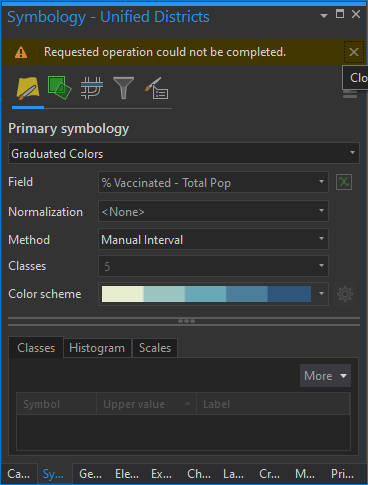The width and height of the screenshot is (368, 485).
Task: Open the Field expression builder icon
Action: click(x=344, y=182)
